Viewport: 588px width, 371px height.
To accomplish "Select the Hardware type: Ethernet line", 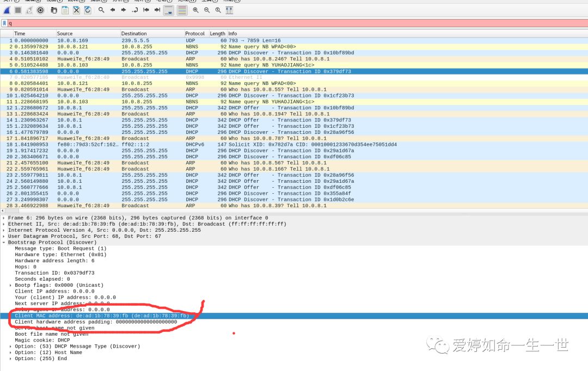I will 60,255.
